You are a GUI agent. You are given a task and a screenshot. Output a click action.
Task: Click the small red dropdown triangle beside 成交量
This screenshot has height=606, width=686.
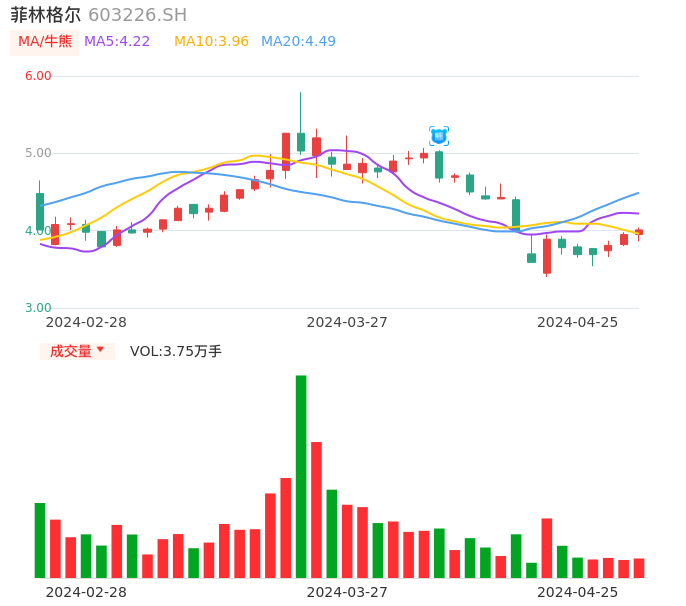pyautogui.click(x=100, y=350)
